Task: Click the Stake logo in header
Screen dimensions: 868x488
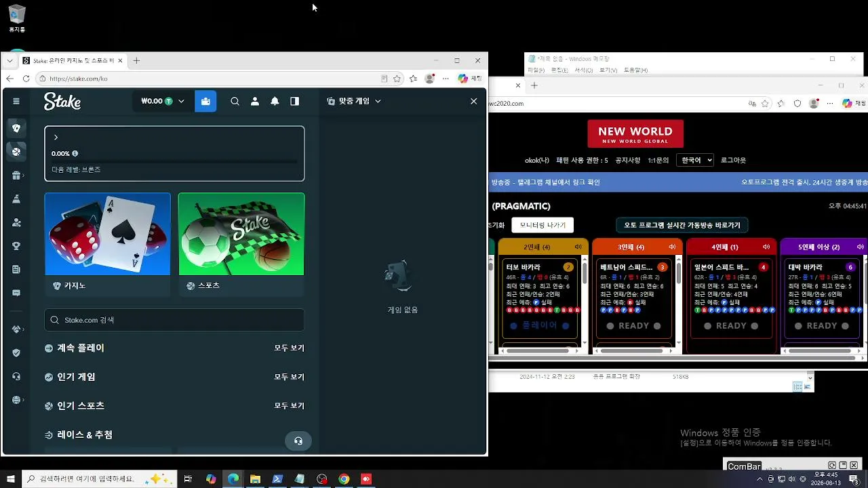Action: 62,102
